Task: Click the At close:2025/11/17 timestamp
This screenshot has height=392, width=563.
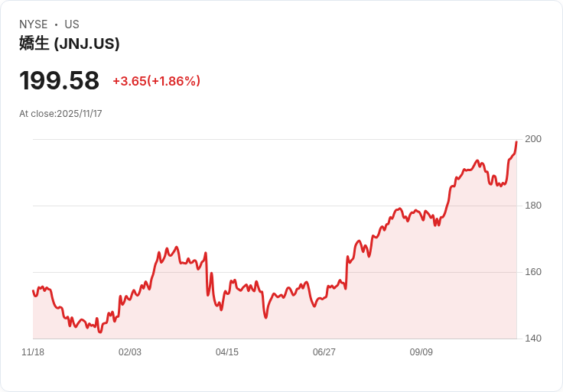Action: point(60,114)
